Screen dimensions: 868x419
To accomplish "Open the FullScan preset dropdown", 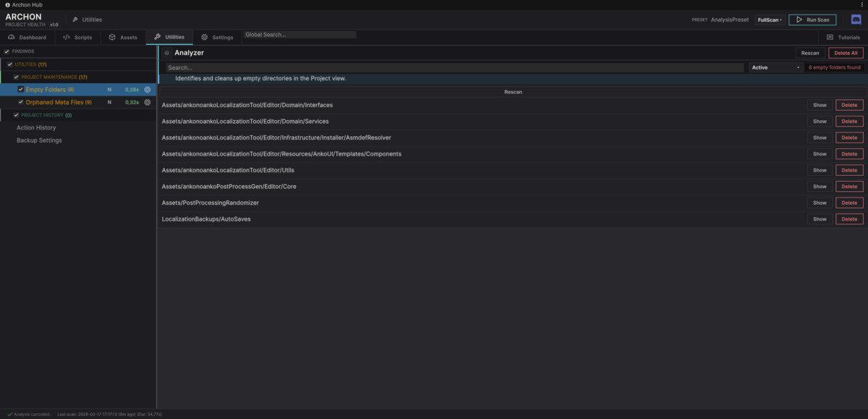I will point(770,20).
